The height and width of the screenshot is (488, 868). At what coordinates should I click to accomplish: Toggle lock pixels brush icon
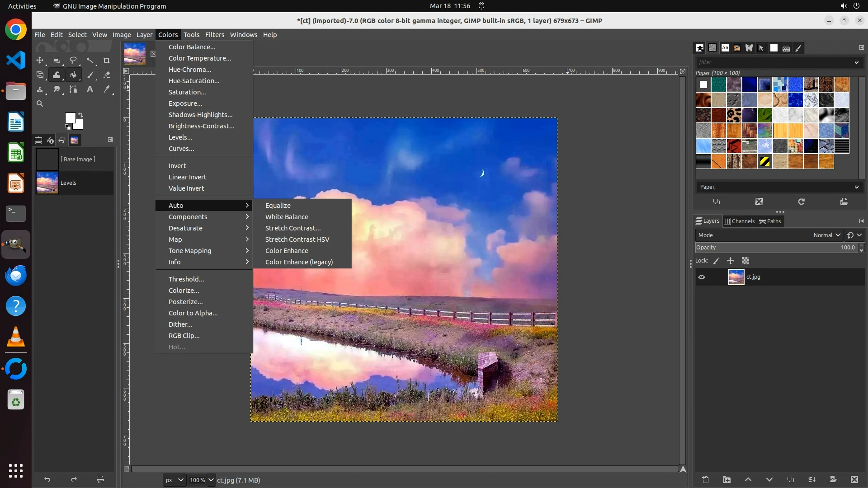tap(716, 261)
